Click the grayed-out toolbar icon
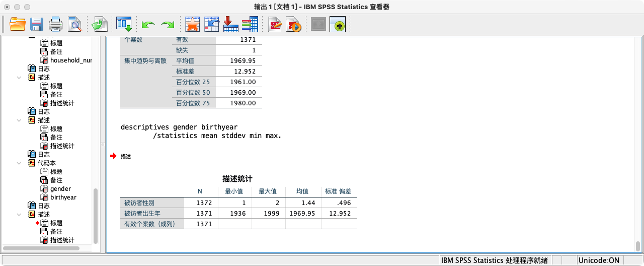The width and height of the screenshot is (644, 266). [318, 24]
